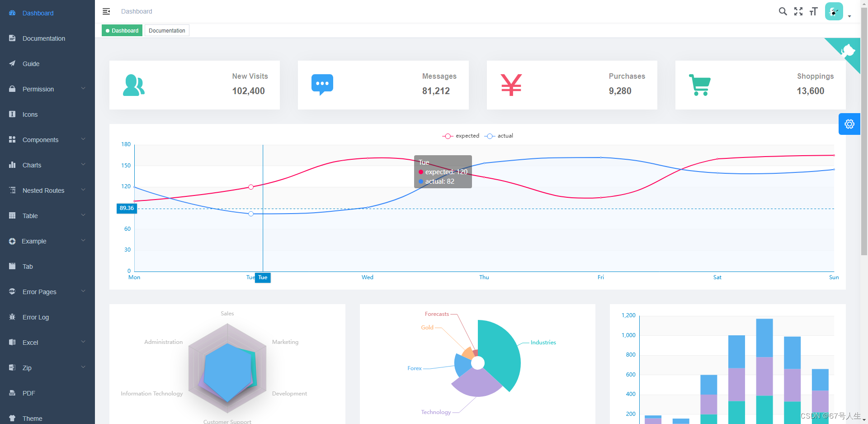Open PDF in the sidebar
Screen dimensions: 868x424
tap(47, 393)
